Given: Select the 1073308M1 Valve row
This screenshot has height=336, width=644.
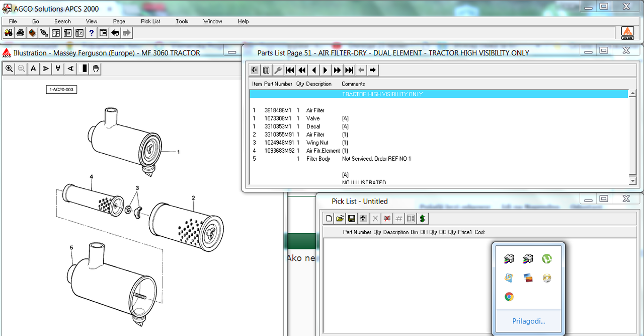Looking at the screenshot, I should [439, 118].
